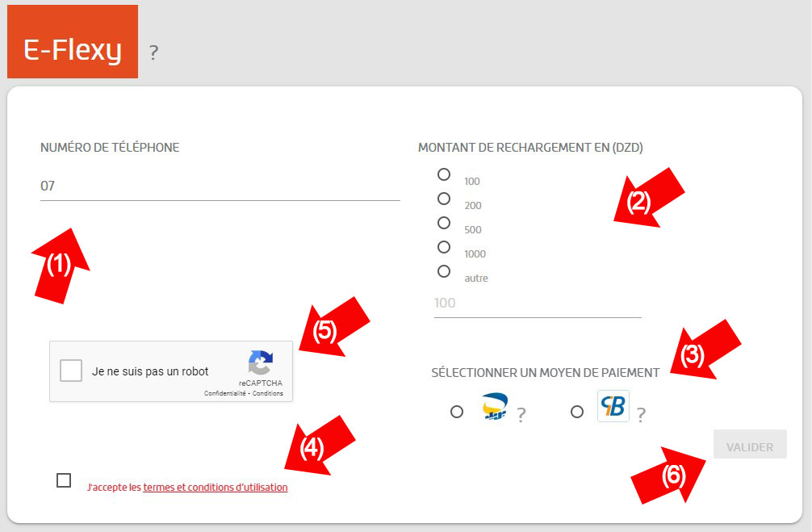
Task: Accept the terms and conditions checkbox
Action: coord(64,481)
